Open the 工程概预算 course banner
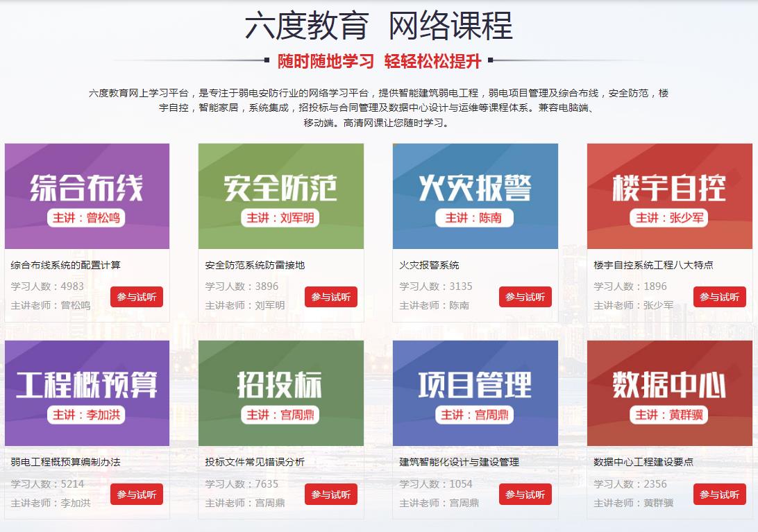The height and width of the screenshot is (532, 758). pos(87,393)
